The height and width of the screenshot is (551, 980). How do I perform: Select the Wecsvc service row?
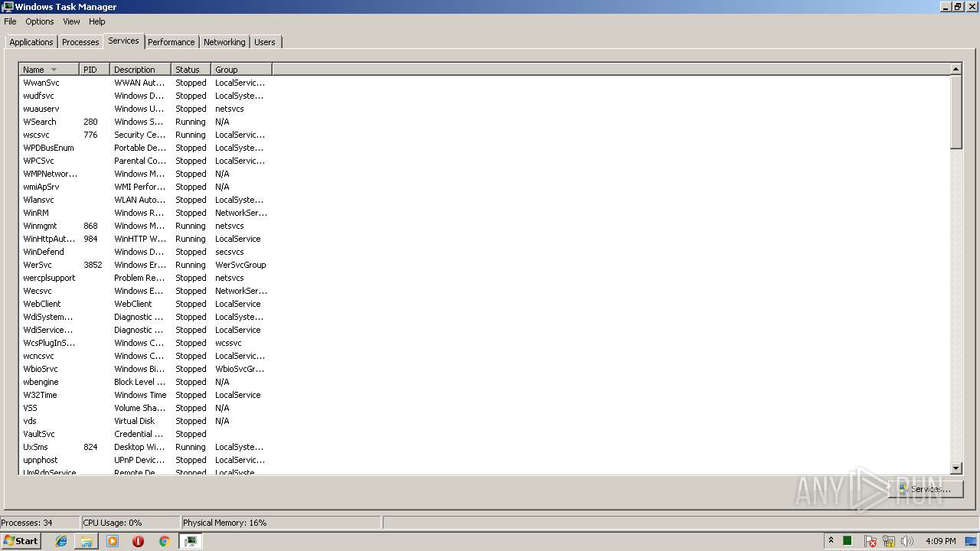click(145, 291)
